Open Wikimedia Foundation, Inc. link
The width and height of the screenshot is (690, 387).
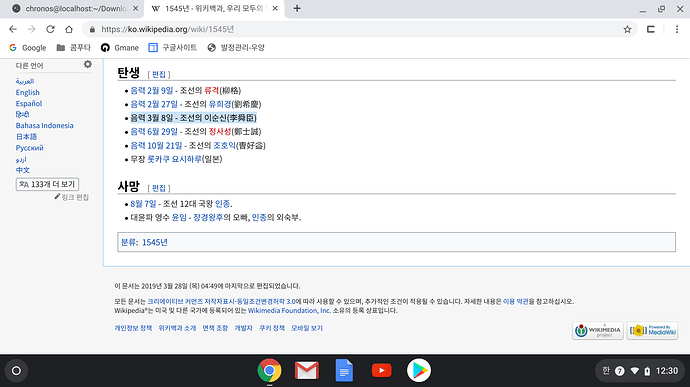pos(289,310)
